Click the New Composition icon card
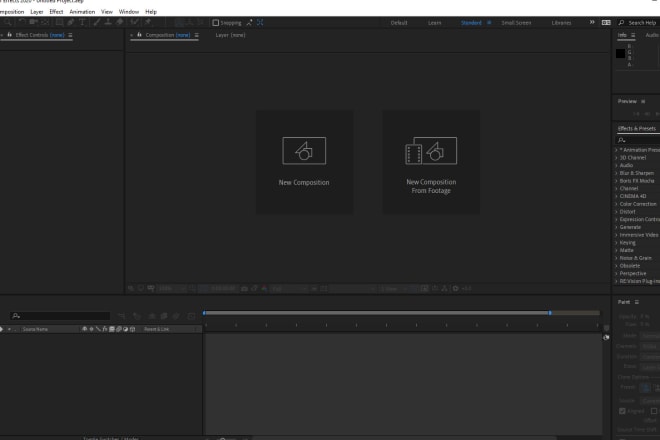 click(x=304, y=162)
